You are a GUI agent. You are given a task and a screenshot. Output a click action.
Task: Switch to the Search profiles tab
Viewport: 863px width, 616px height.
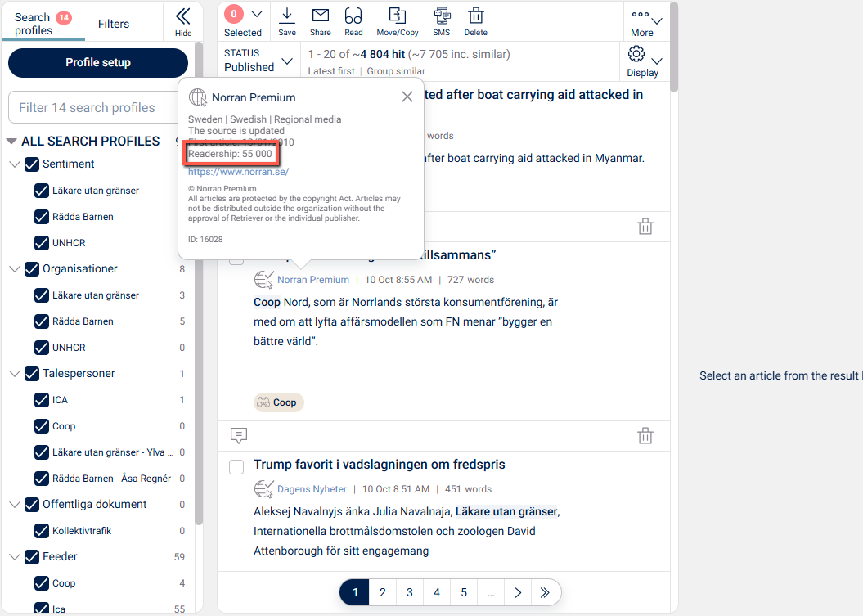tap(43, 24)
